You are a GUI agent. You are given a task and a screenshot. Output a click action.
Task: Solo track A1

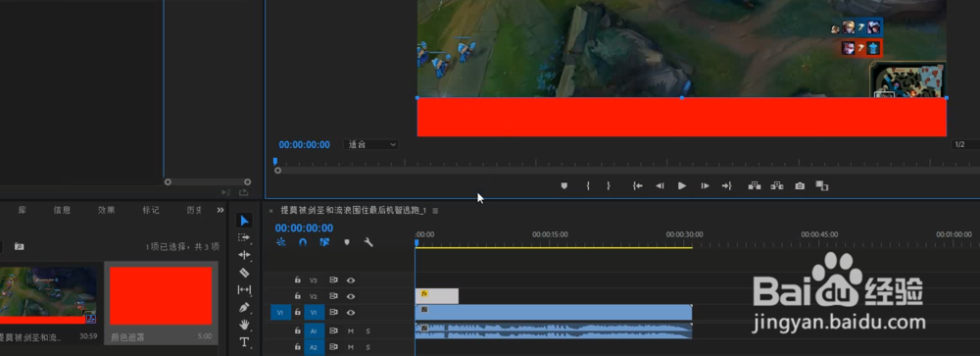[367, 331]
